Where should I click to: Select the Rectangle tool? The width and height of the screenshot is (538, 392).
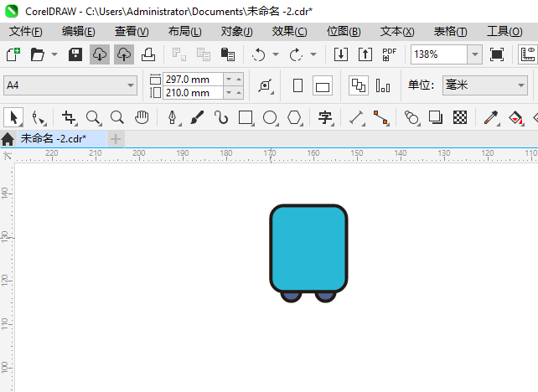click(246, 117)
